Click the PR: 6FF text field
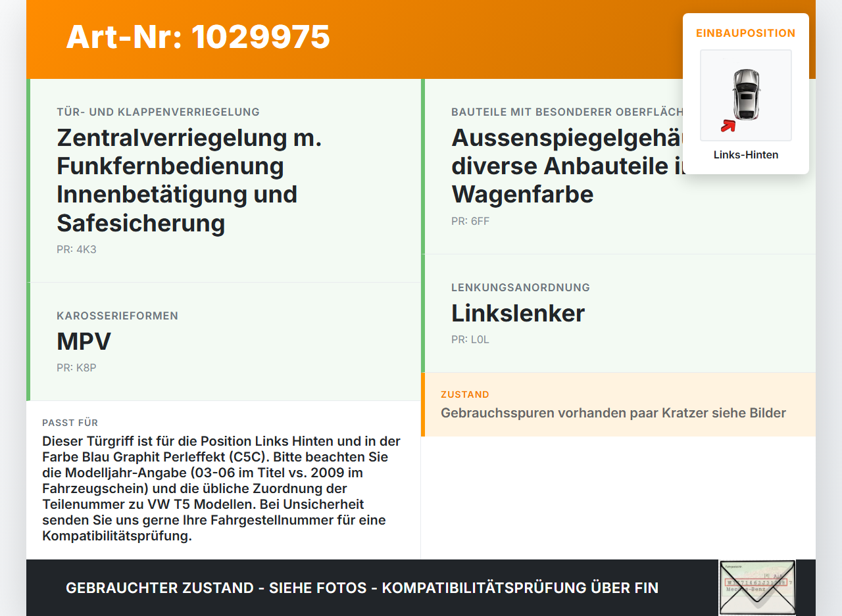This screenshot has width=842, height=616. tap(470, 221)
